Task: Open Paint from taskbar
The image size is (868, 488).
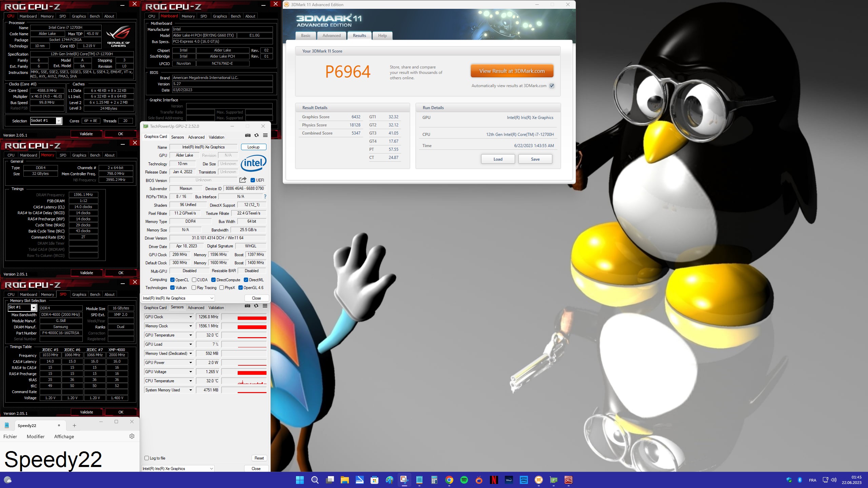Action: pyautogui.click(x=389, y=480)
